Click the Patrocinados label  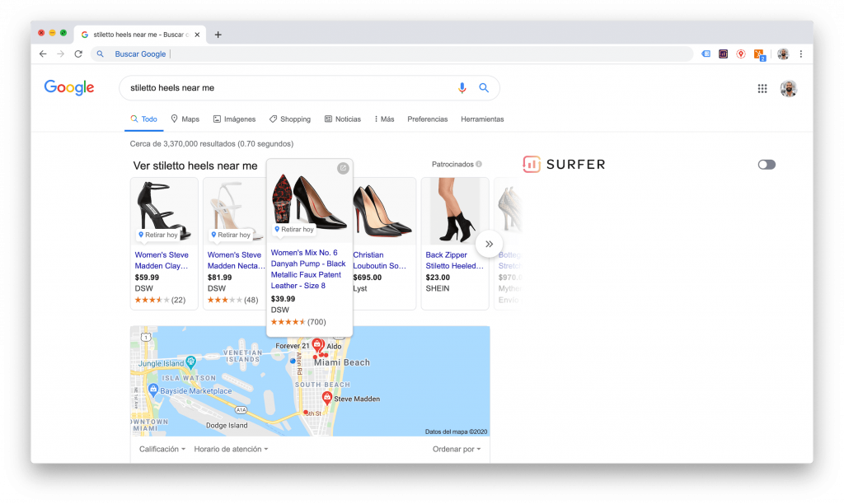tap(452, 164)
